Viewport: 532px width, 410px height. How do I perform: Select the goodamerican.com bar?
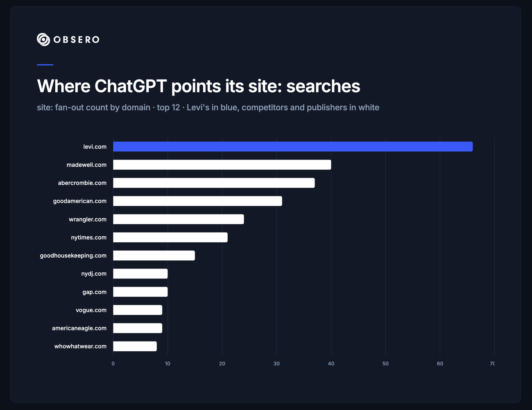pos(197,201)
